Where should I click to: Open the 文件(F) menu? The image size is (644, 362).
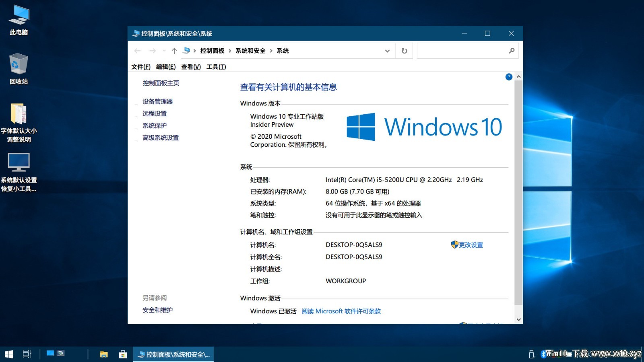[140, 67]
